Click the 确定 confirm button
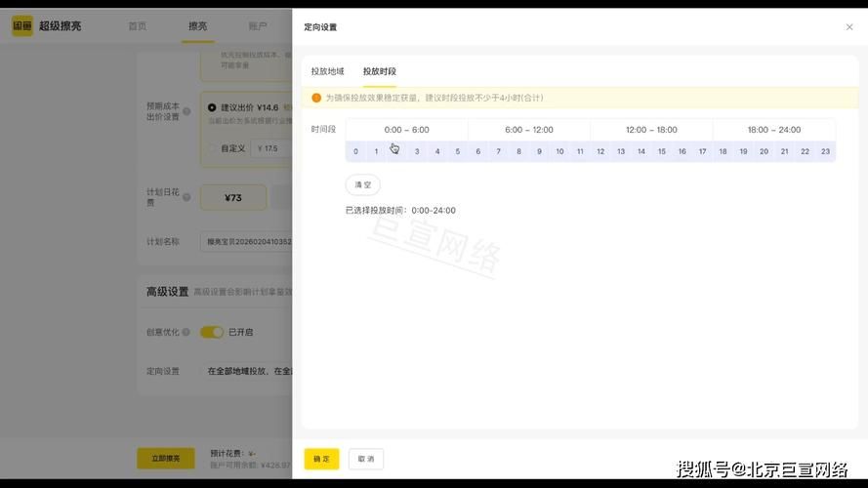The height and width of the screenshot is (488, 868). (321, 459)
